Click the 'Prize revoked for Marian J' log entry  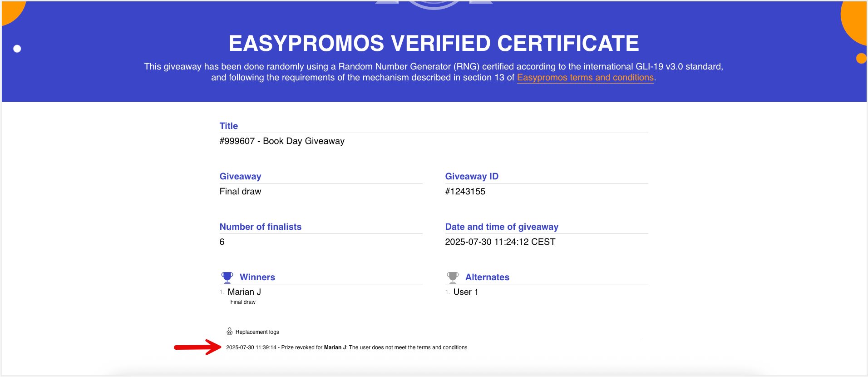point(347,347)
